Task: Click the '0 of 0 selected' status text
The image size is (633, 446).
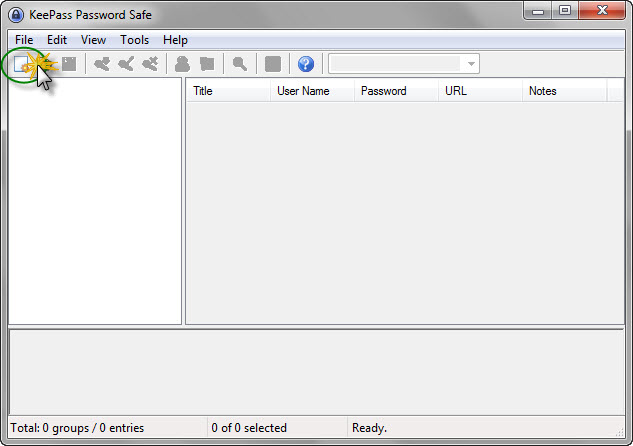Action: (249, 428)
